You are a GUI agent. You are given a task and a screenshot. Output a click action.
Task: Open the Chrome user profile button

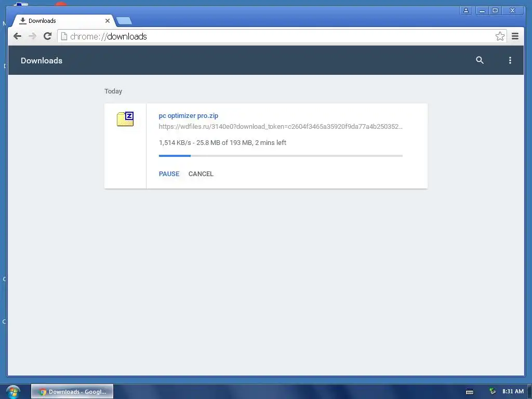coord(466,10)
